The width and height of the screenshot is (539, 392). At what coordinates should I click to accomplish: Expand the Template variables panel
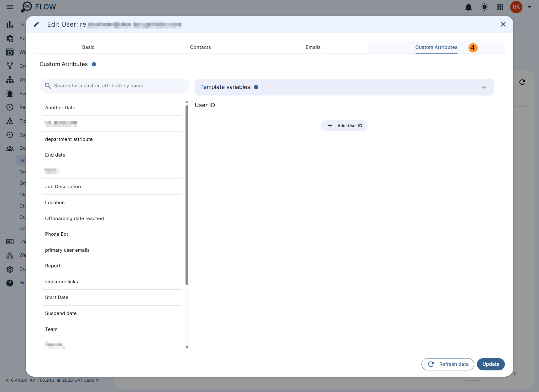coord(344,87)
